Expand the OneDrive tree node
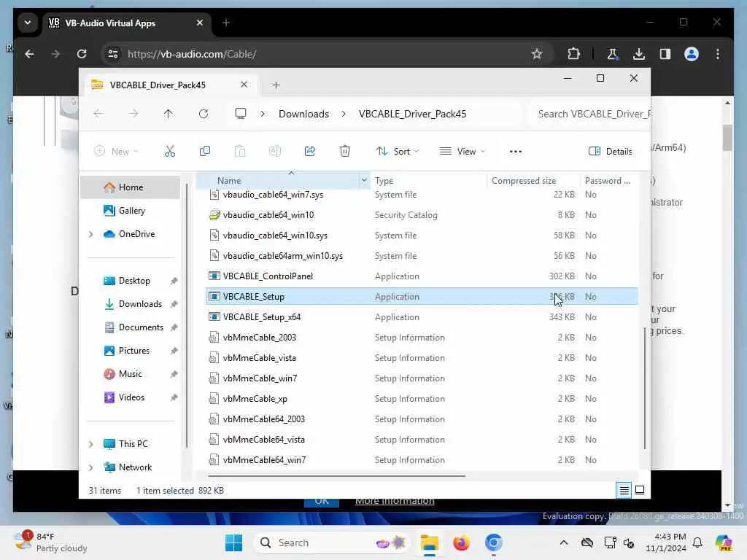The image size is (747, 560). point(91,234)
